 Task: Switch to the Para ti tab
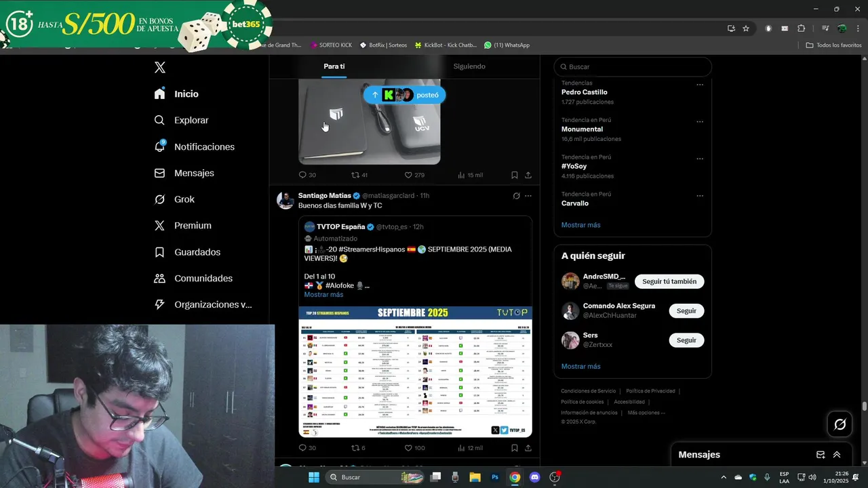[x=334, y=66]
